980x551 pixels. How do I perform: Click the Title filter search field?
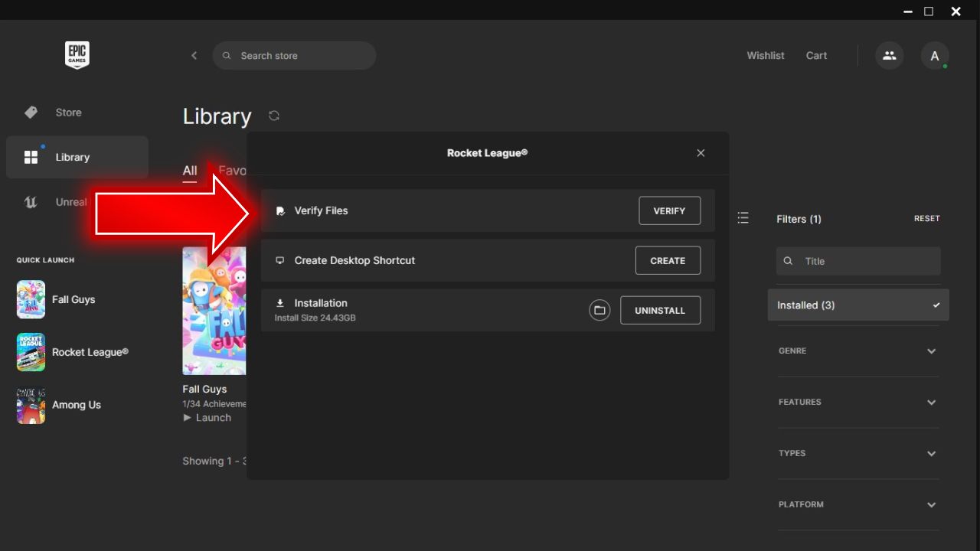pyautogui.click(x=858, y=261)
